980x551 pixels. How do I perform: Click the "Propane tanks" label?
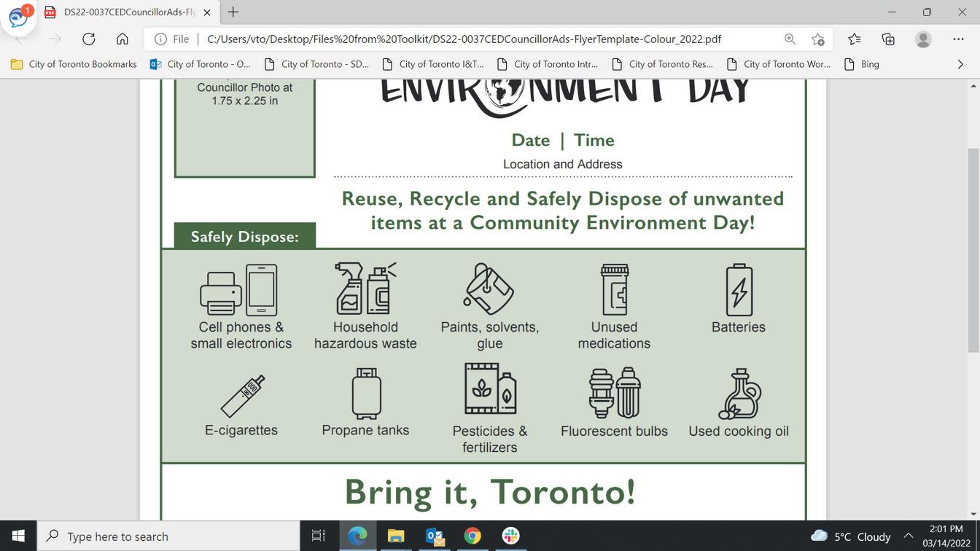[365, 430]
